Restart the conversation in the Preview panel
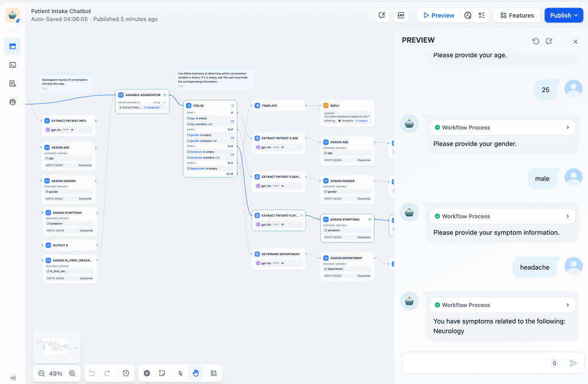The image size is (588, 384). click(535, 41)
